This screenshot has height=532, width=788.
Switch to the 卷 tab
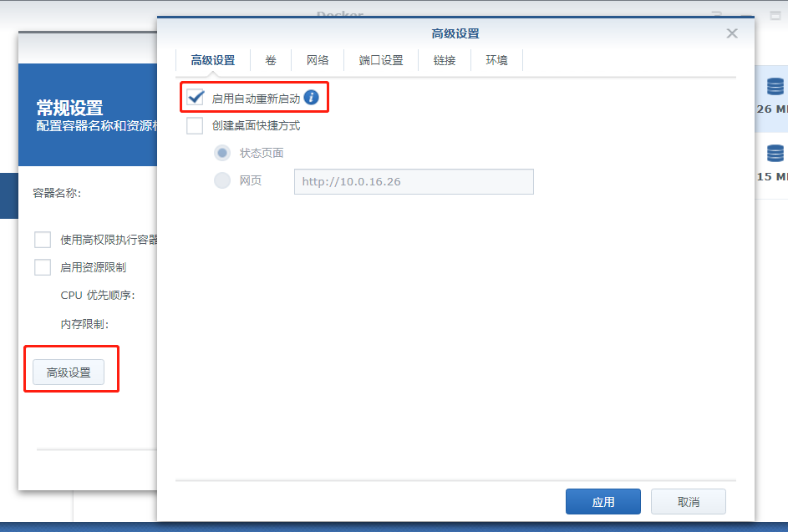point(271,60)
